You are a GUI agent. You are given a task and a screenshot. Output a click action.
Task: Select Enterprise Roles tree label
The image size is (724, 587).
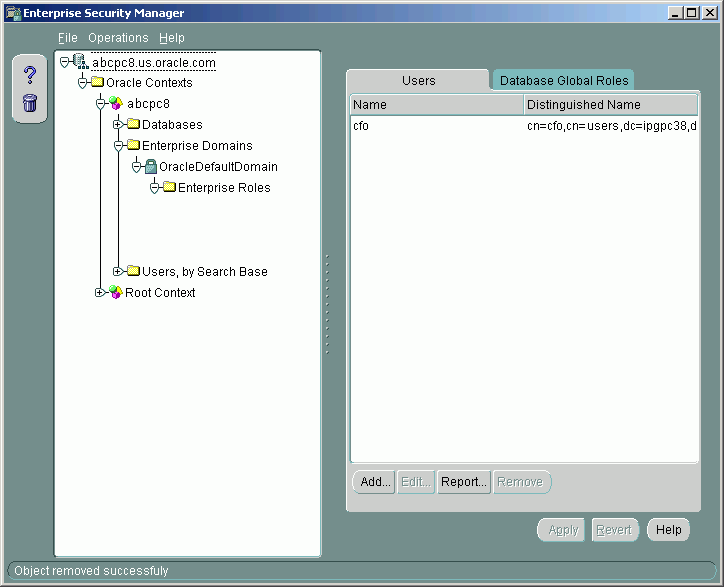224,188
